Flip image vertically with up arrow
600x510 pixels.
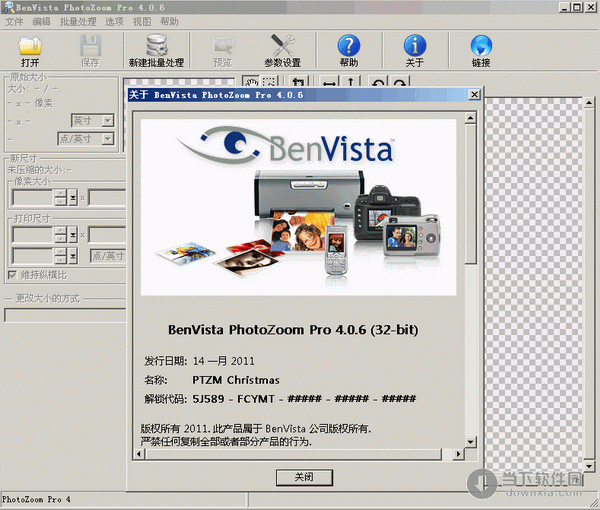pos(350,81)
